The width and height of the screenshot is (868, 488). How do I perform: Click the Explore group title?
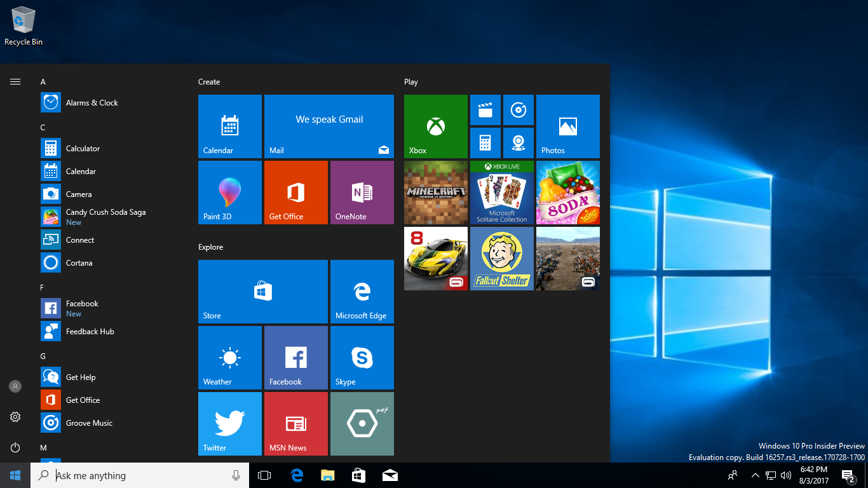click(x=210, y=247)
